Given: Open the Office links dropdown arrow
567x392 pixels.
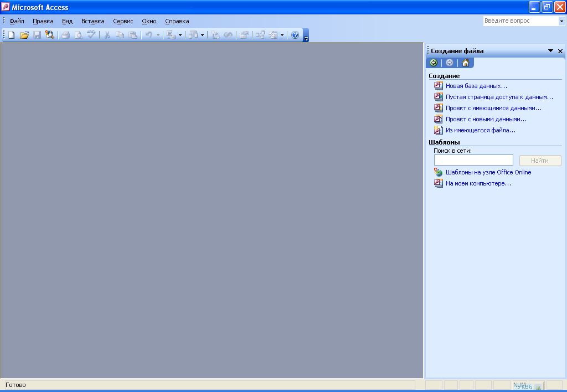Looking at the screenshot, I should 180,35.
